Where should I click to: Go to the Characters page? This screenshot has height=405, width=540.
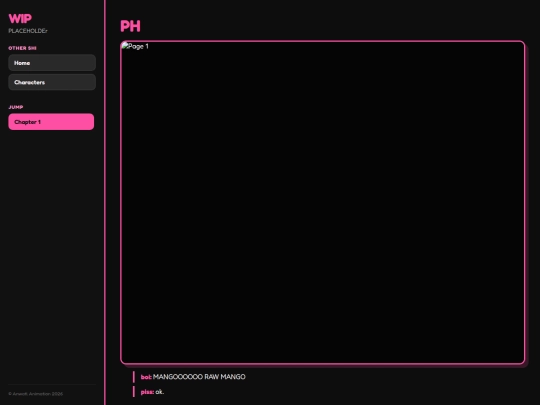[x=52, y=82]
